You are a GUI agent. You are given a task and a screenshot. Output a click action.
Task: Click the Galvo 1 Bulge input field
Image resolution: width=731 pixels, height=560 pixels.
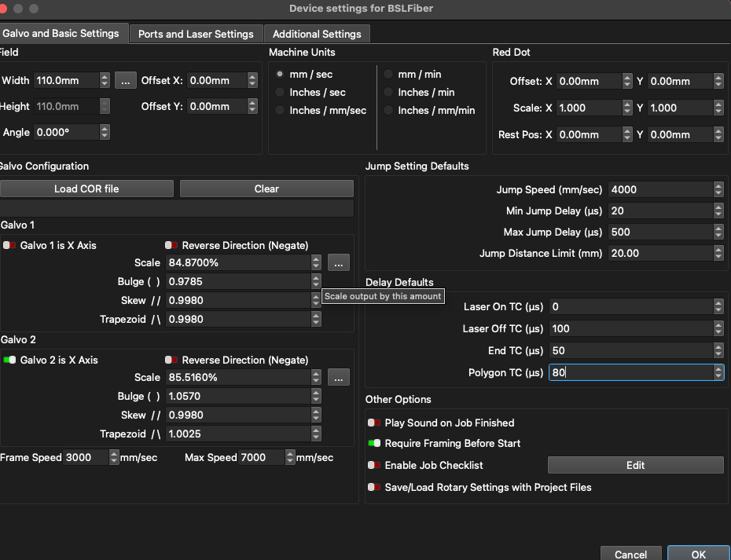tap(237, 282)
